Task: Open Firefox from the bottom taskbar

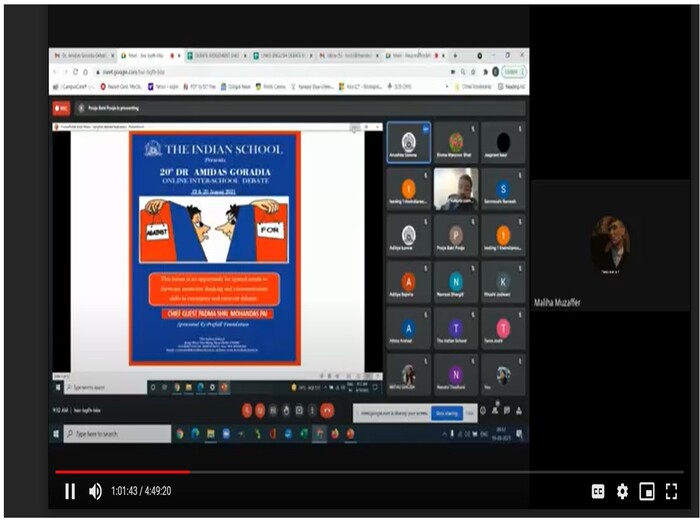Action: 335,434
